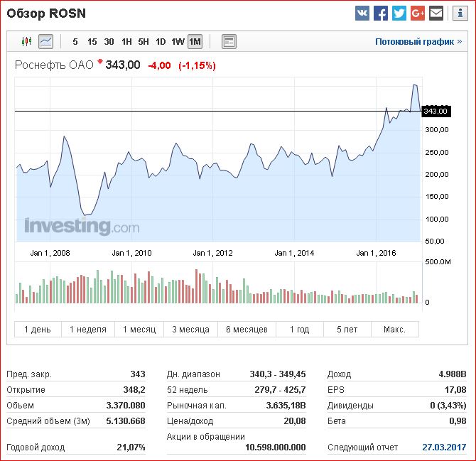Viewport: 476px width, 461px height.
Task: Switch to candlestick chart type
Action: (x=27, y=41)
